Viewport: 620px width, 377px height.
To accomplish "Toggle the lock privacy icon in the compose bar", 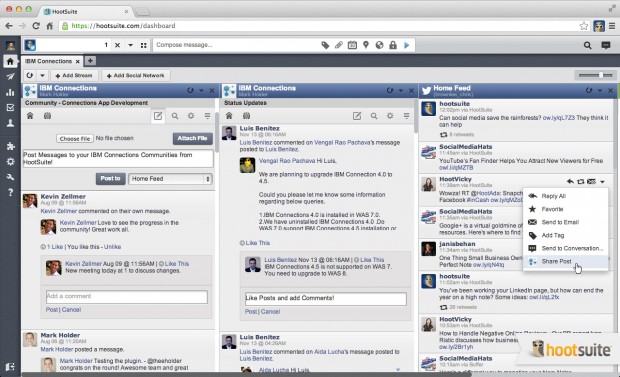I will coord(393,45).
